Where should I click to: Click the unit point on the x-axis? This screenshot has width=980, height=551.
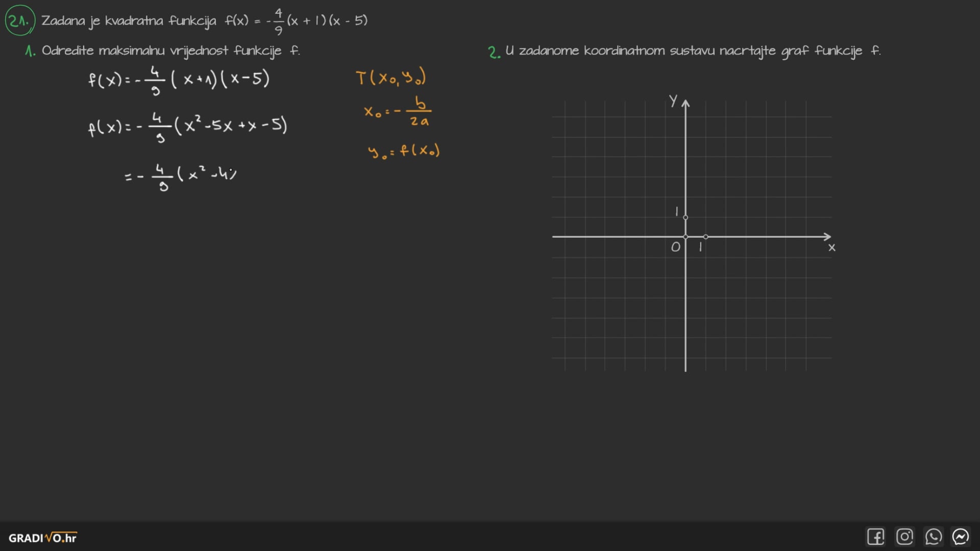705,237
